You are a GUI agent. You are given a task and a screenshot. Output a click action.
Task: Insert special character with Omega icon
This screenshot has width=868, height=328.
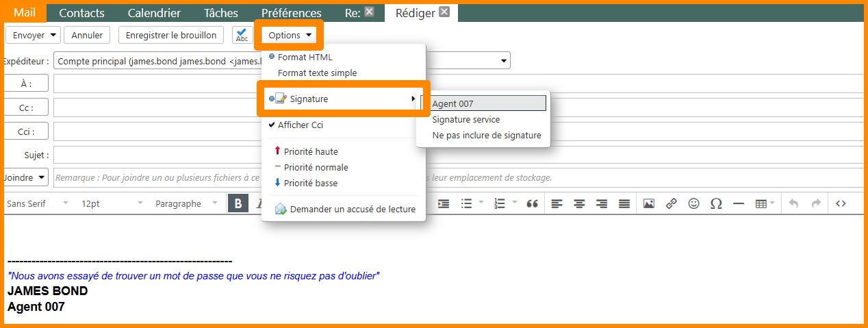[x=716, y=203]
